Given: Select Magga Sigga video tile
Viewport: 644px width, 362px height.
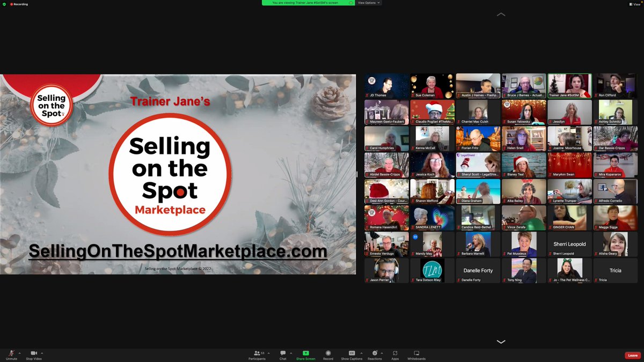Looking at the screenshot, I should pyautogui.click(x=616, y=218).
